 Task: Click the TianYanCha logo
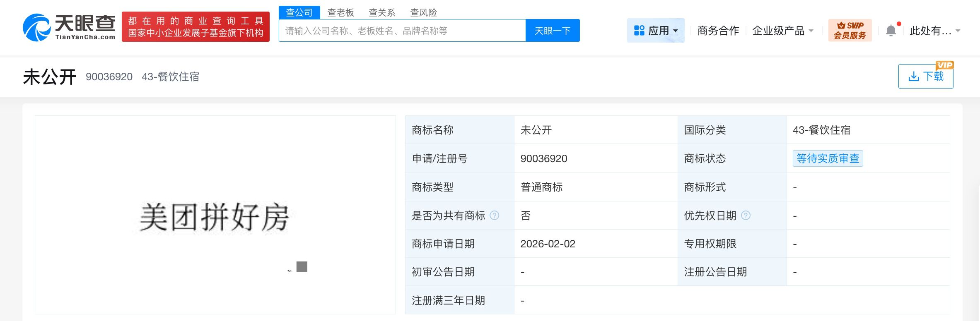pyautogui.click(x=69, y=27)
